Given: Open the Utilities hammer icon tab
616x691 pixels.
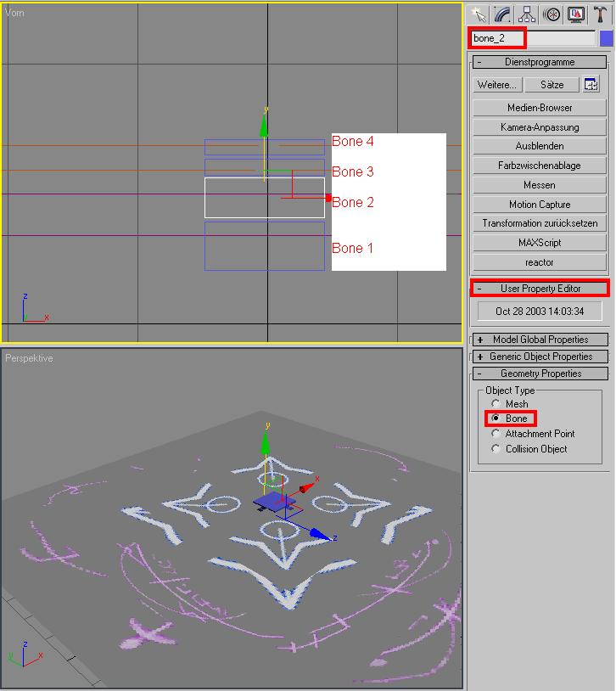Looking at the screenshot, I should point(600,14).
